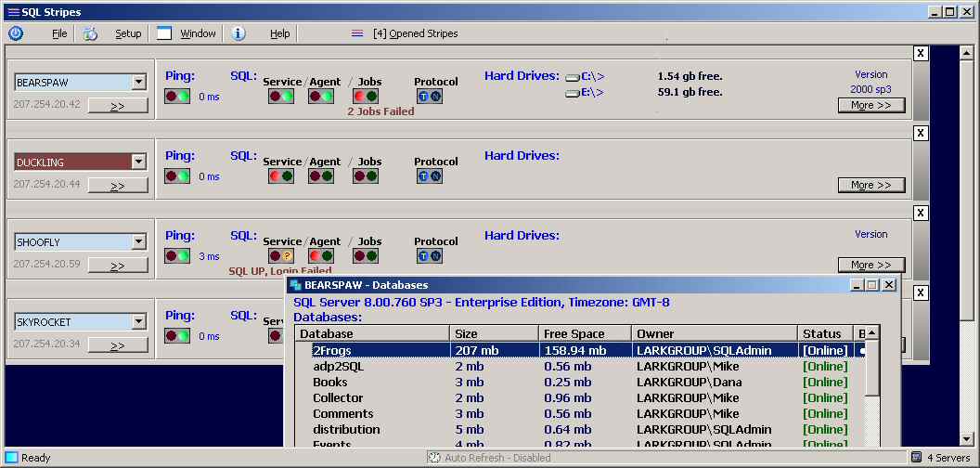Click BEARSPAW Protocol indicator icon

430,97
